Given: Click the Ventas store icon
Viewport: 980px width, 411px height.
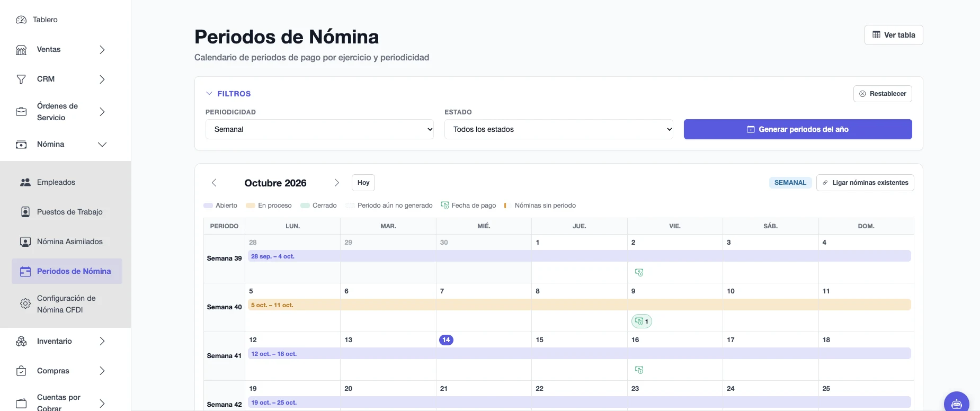Looking at the screenshot, I should pos(21,50).
